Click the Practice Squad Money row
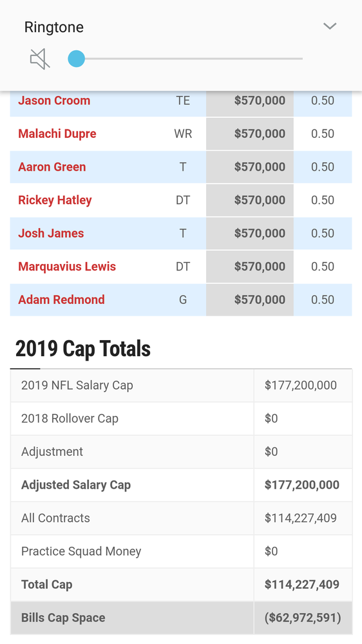Viewport: 362px width, 644px height. pos(181,552)
